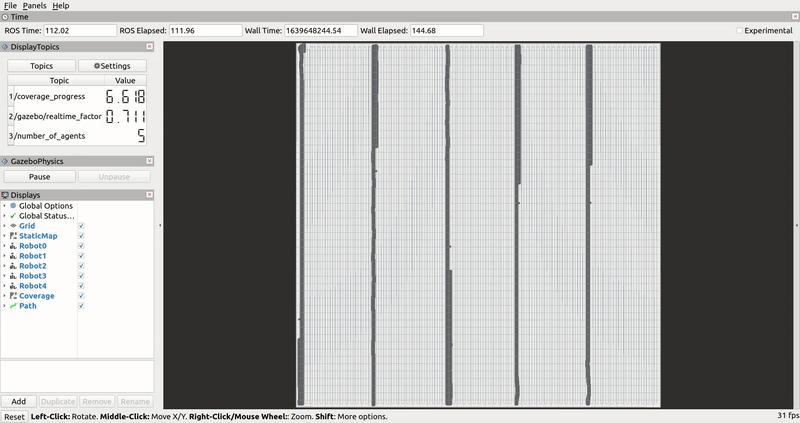
Task: Enable the Experimental checkbox
Action: point(739,31)
